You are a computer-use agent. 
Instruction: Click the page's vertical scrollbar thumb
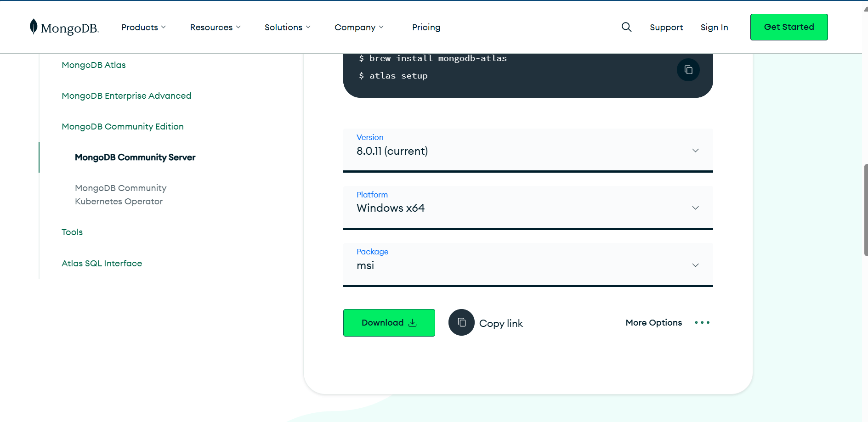865,210
